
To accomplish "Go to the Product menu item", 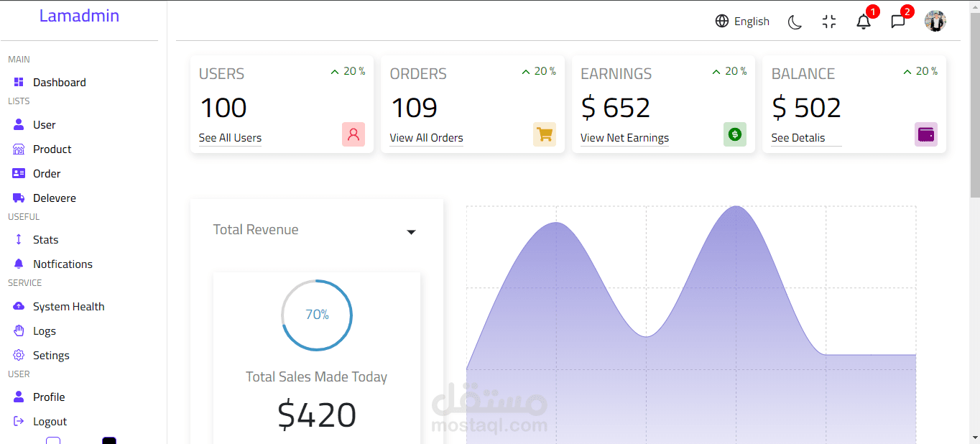I will [52, 149].
